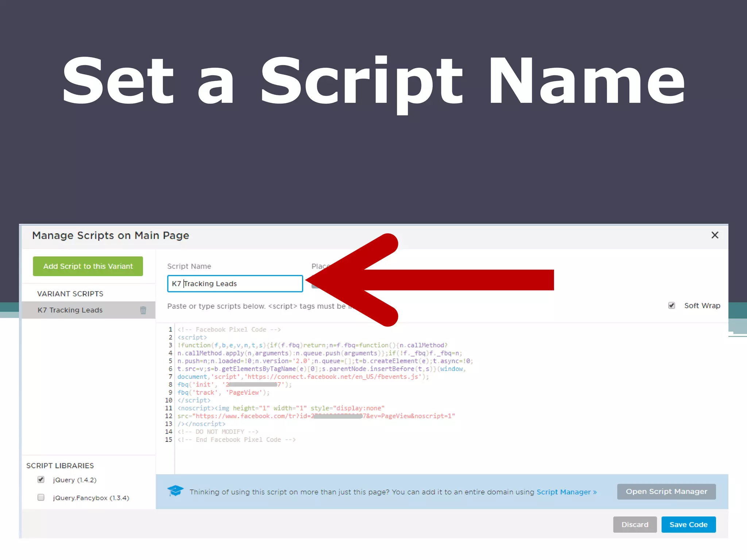The height and width of the screenshot is (560, 747).
Task: Click line number 1 in the gutter
Action: click(x=170, y=330)
